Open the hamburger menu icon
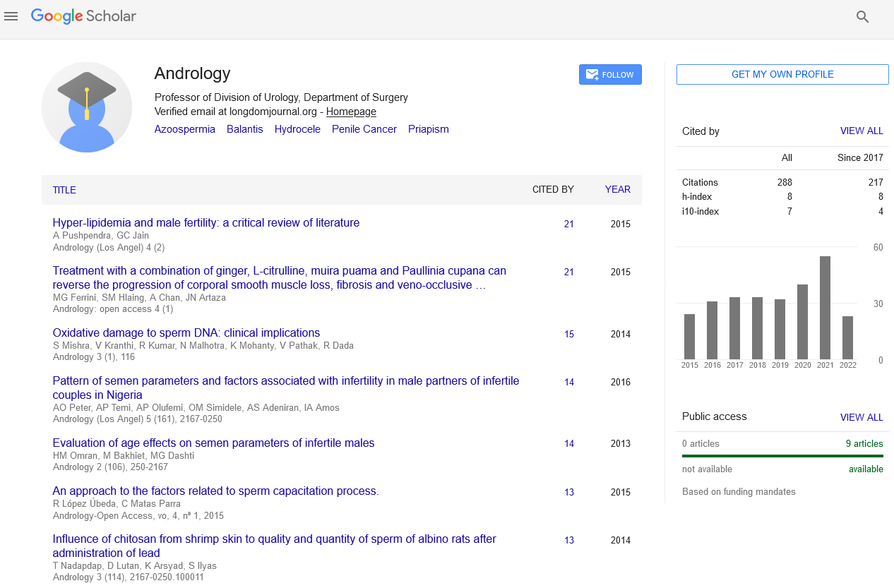894x588 pixels. click(x=11, y=16)
